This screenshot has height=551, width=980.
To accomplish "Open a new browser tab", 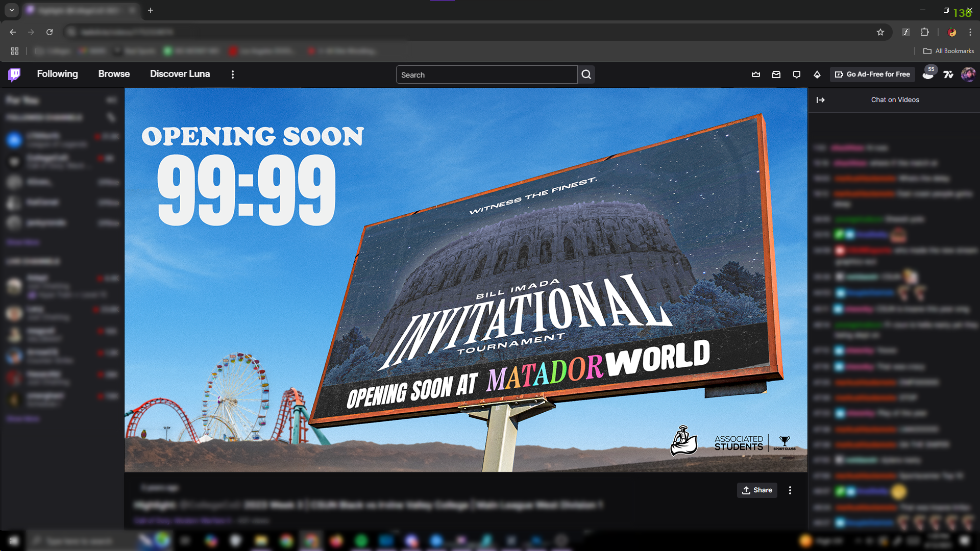I will tap(151, 10).
